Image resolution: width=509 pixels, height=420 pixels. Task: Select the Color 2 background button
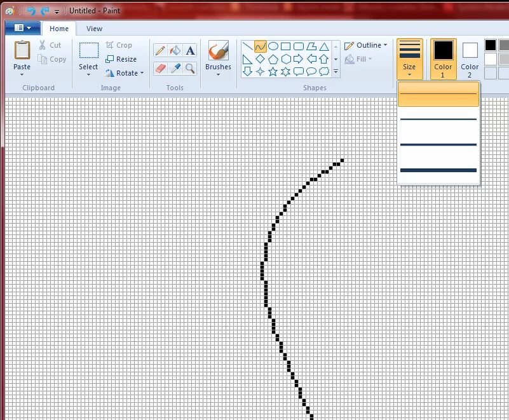coord(470,58)
